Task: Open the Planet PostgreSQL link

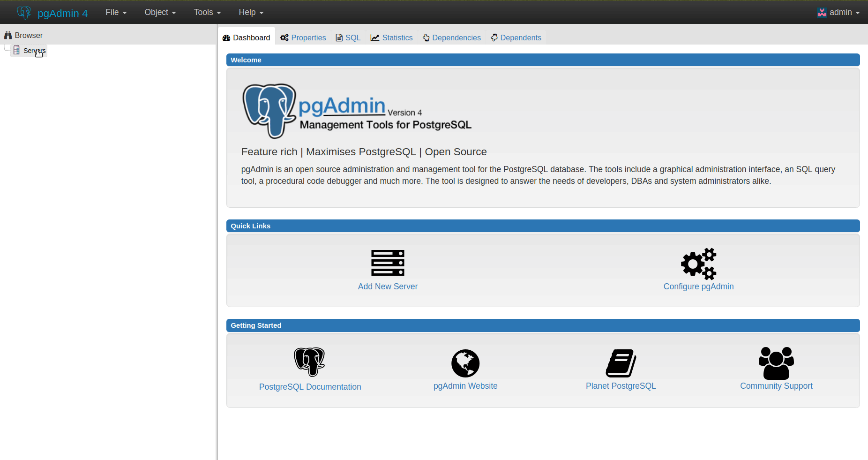Action: coord(621,386)
